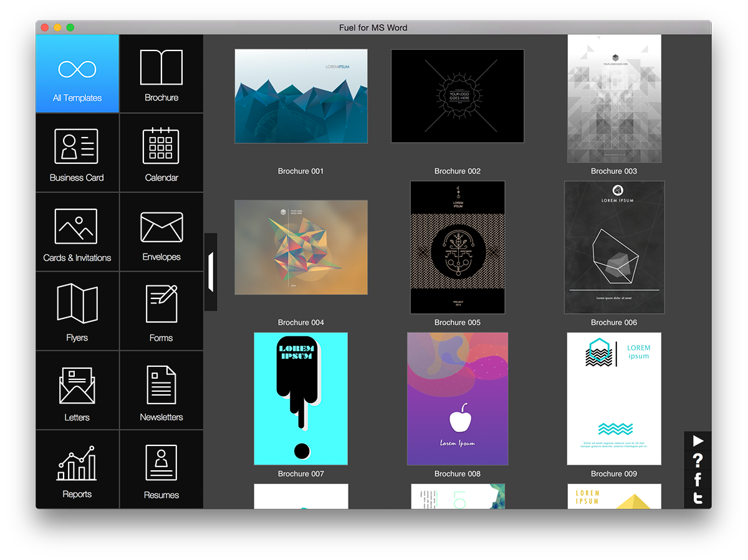The width and height of the screenshot is (748, 560).
Task: Select the Brochure 003 grey triangles thumbnail
Action: tap(614, 98)
